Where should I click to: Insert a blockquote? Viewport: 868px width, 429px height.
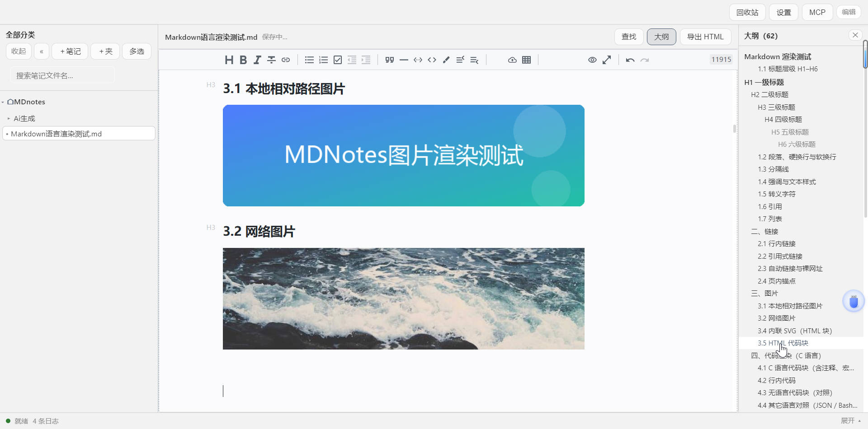pyautogui.click(x=390, y=60)
